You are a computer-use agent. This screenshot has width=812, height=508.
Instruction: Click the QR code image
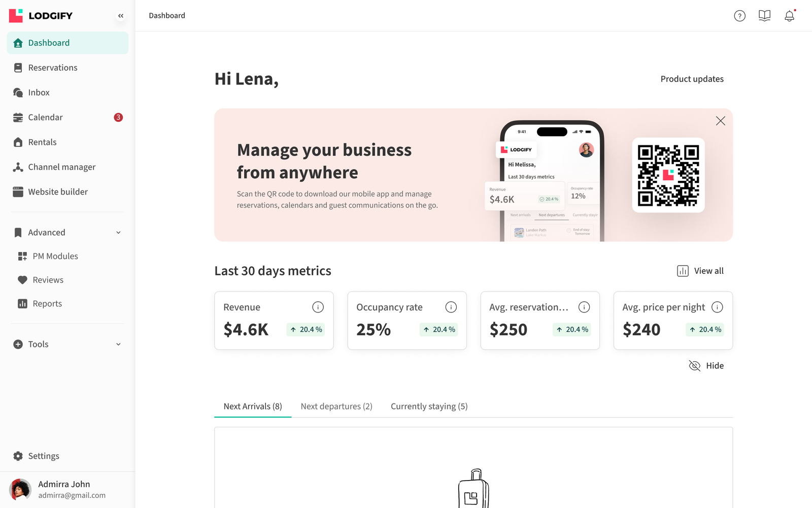click(668, 175)
